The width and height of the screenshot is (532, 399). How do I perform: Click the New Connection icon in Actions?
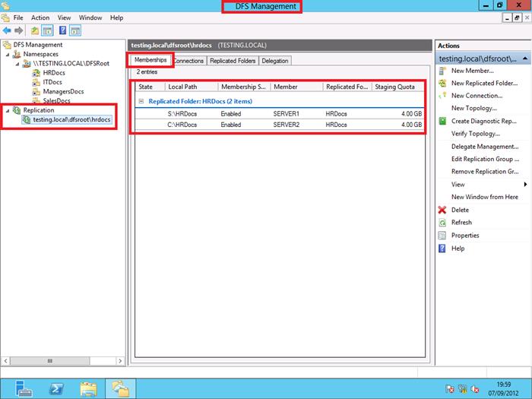442,96
